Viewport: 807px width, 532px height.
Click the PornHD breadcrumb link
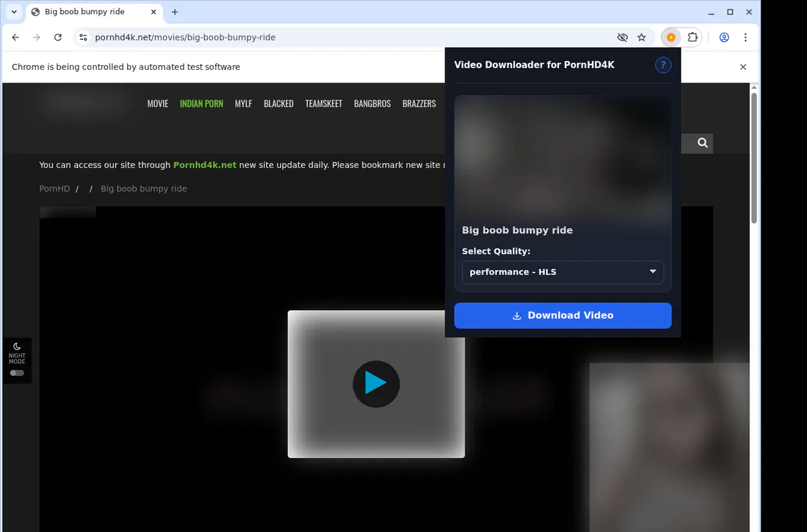(x=54, y=189)
